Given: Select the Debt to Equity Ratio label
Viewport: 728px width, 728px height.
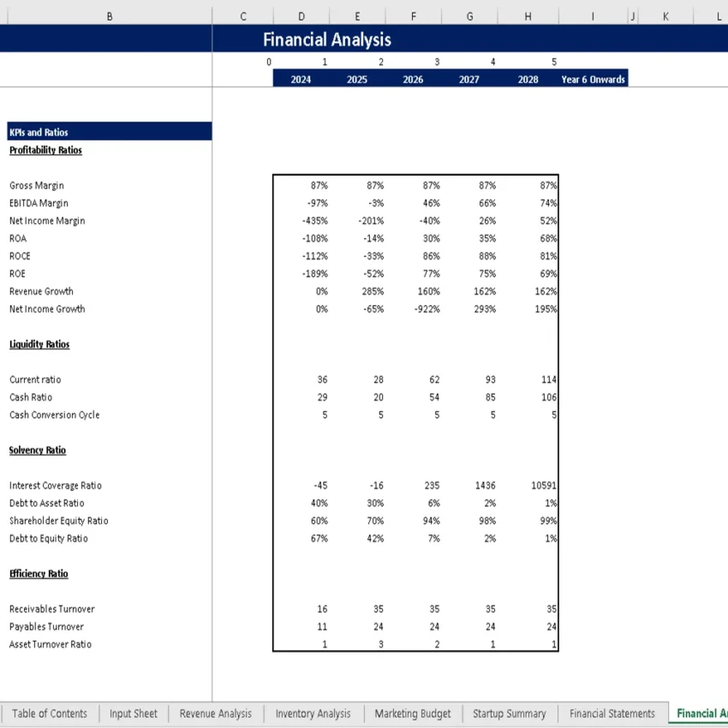Looking at the screenshot, I should click(x=47, y=538).
